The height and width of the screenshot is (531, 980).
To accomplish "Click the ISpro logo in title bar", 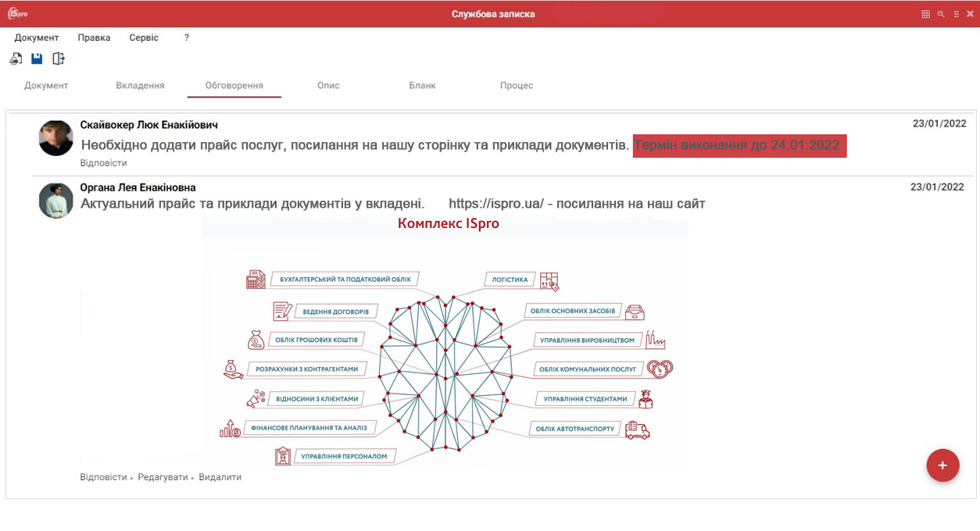I will click(x=17, y=14).
